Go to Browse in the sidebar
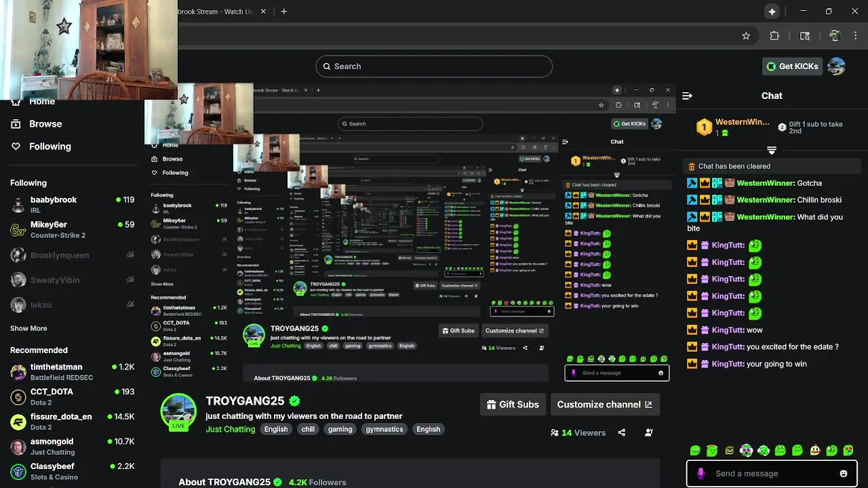The height and width of the screenshot is (488, 868). [45, 124]
